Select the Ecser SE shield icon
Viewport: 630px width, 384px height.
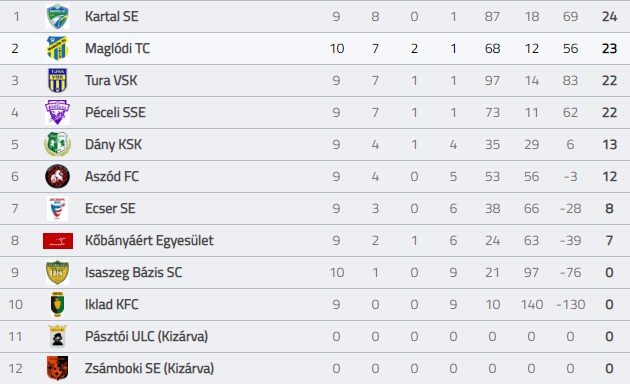coord(57,208)
